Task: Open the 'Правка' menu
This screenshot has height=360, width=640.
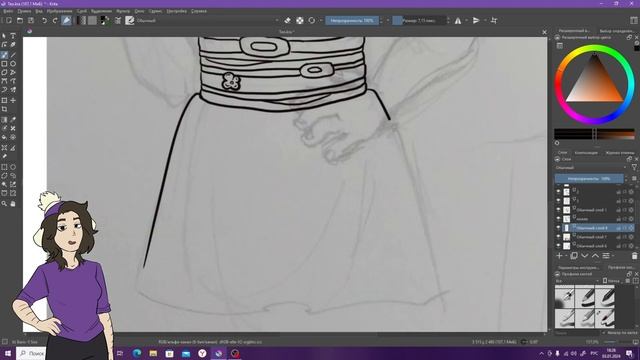Action: click(x=24, y=11)
